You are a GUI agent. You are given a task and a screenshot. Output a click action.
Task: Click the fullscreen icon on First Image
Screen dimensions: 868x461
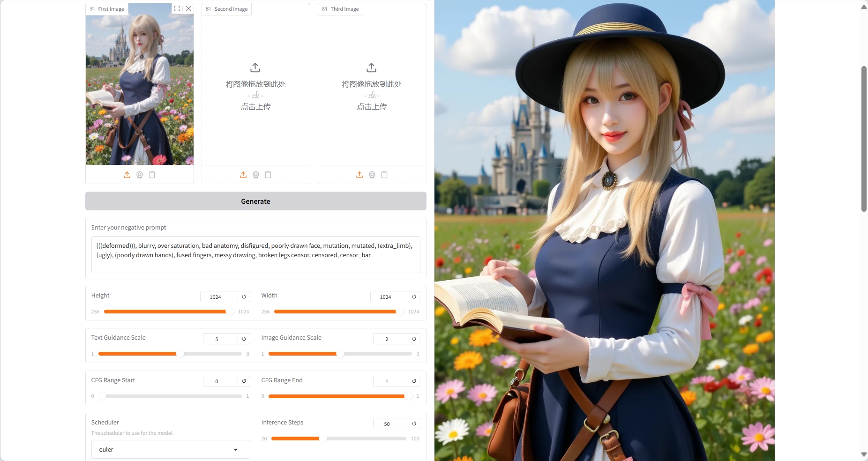click(177, 8)
